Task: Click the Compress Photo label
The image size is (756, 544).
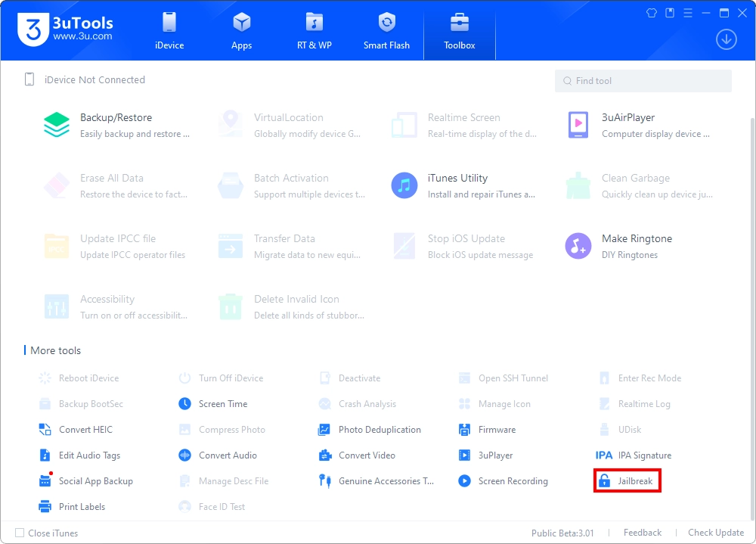Action: [232, 429]
